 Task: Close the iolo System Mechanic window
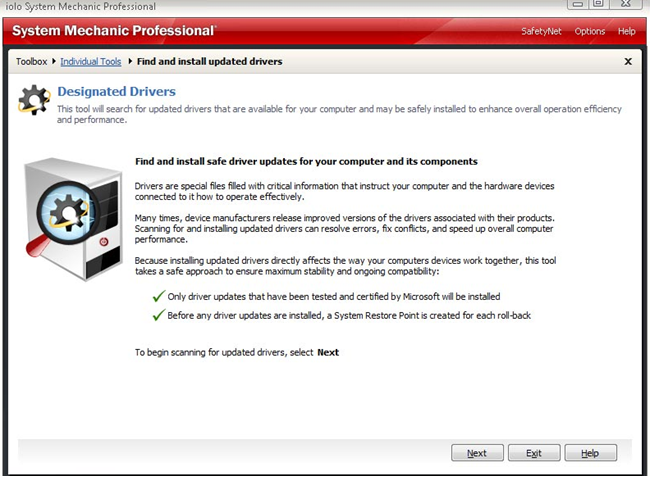(x=626, y=4)
